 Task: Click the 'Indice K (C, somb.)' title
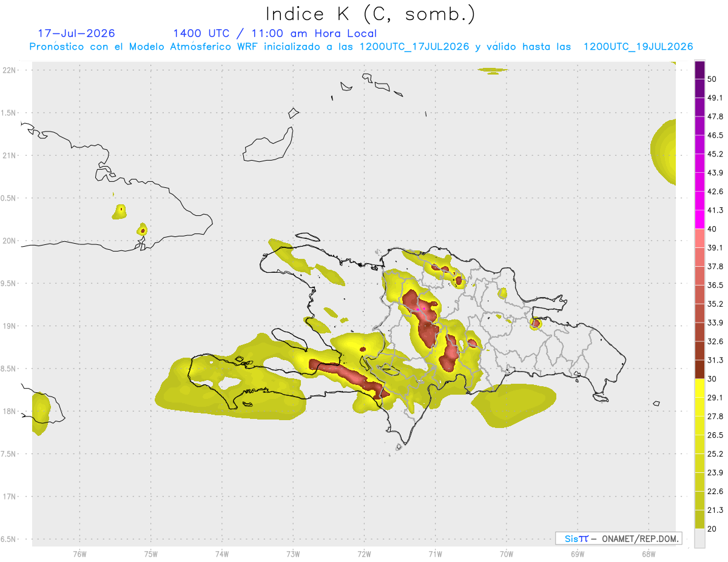(x=371, y=15)
